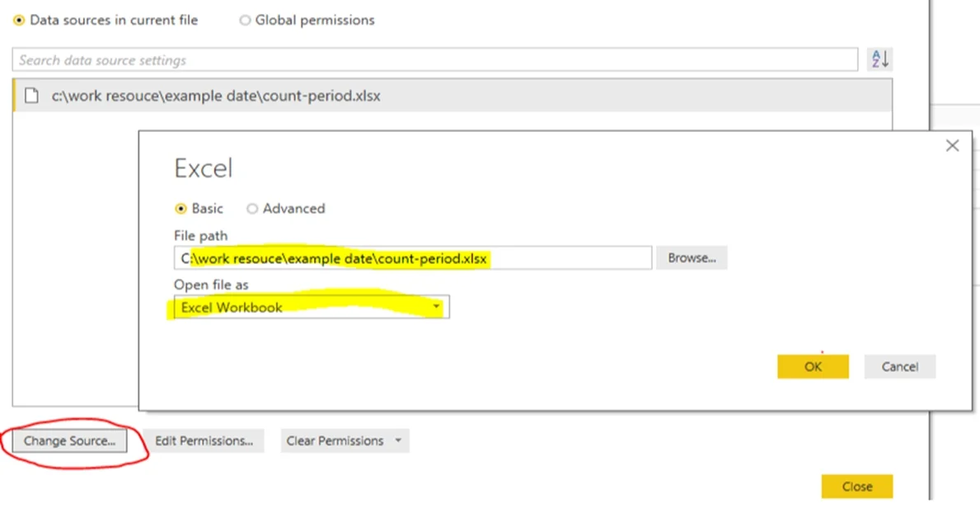The height and width of the screenshot is (523, 980).
Task: Select the count-period.xlsx data source entry
Action: click(x=452, y=96)
